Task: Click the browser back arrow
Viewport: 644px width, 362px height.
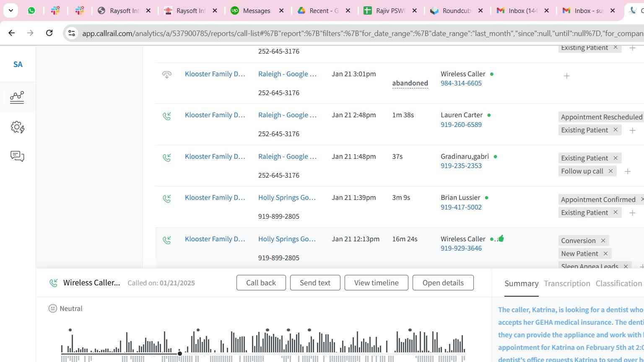Action: (x=11, y=33)
